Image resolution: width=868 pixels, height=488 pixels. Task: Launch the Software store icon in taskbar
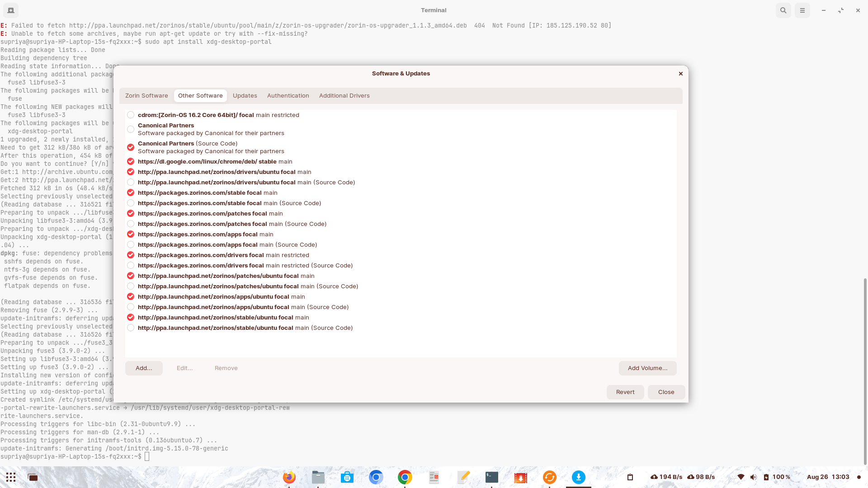(x=347, y=477)
